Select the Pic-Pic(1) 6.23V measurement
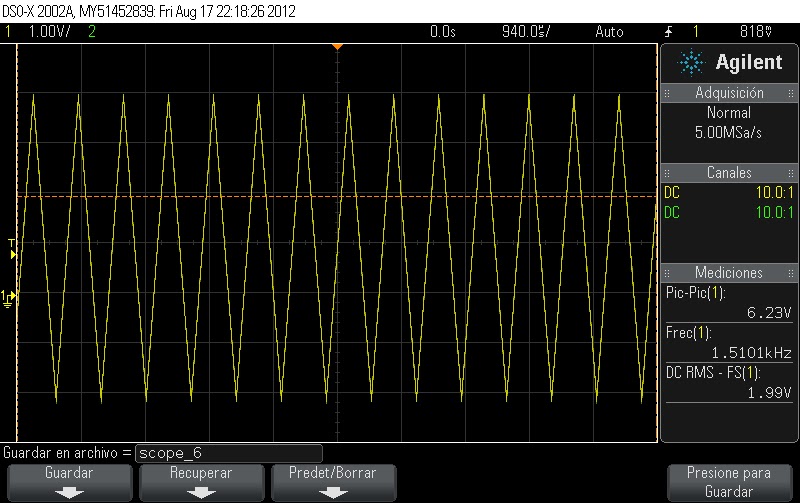The image size is (800, 503). [729, 303]
